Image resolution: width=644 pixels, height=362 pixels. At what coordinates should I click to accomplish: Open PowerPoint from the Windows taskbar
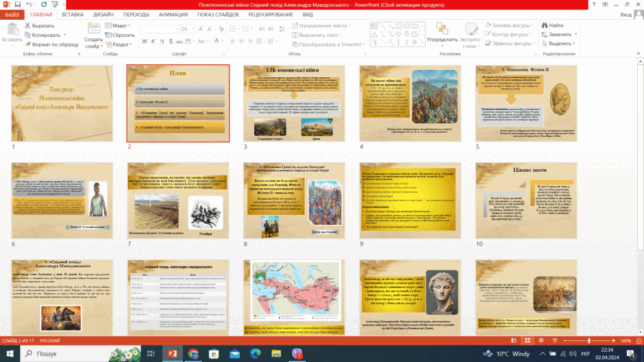tap(173, 353)
